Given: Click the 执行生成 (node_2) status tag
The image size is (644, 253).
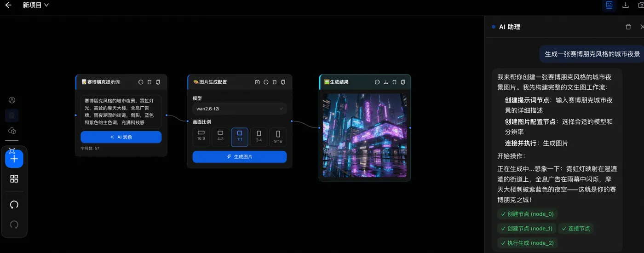Looking at the screenshot, I should tap(527, 243).
